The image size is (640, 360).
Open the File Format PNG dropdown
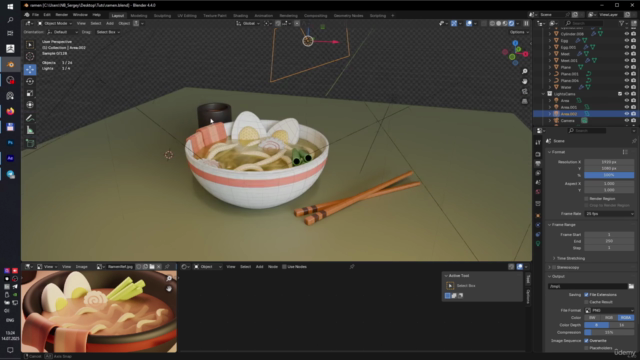click(x=609, y=310)
